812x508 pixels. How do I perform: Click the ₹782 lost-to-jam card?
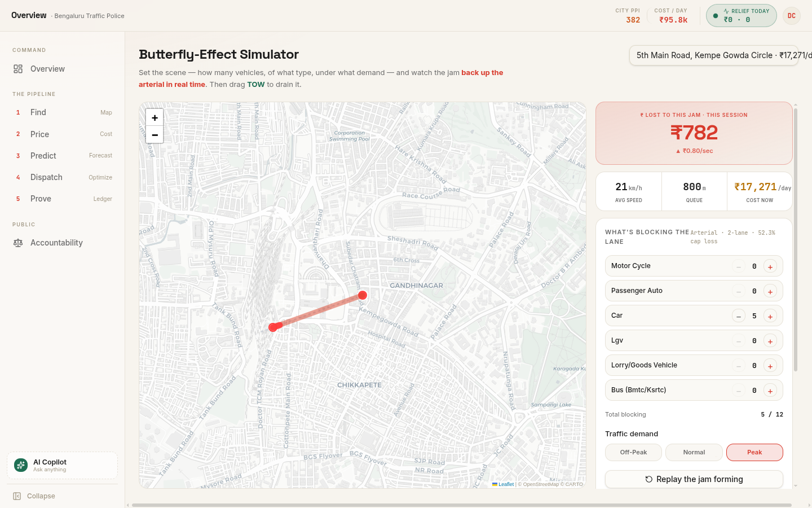tap(694, 133)
